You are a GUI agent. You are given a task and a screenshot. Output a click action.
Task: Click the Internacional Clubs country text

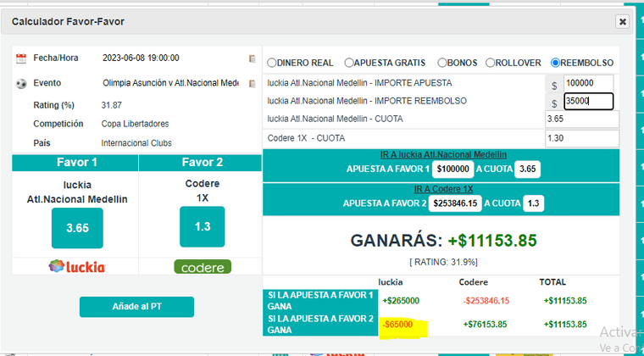136,143
